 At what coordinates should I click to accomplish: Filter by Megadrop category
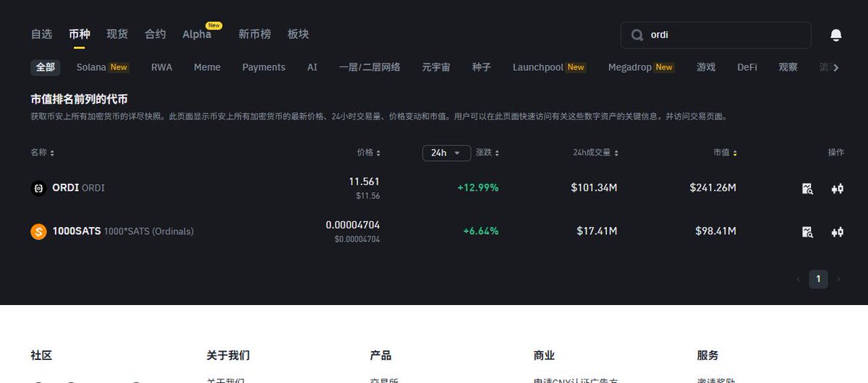[x=641, y=67]
